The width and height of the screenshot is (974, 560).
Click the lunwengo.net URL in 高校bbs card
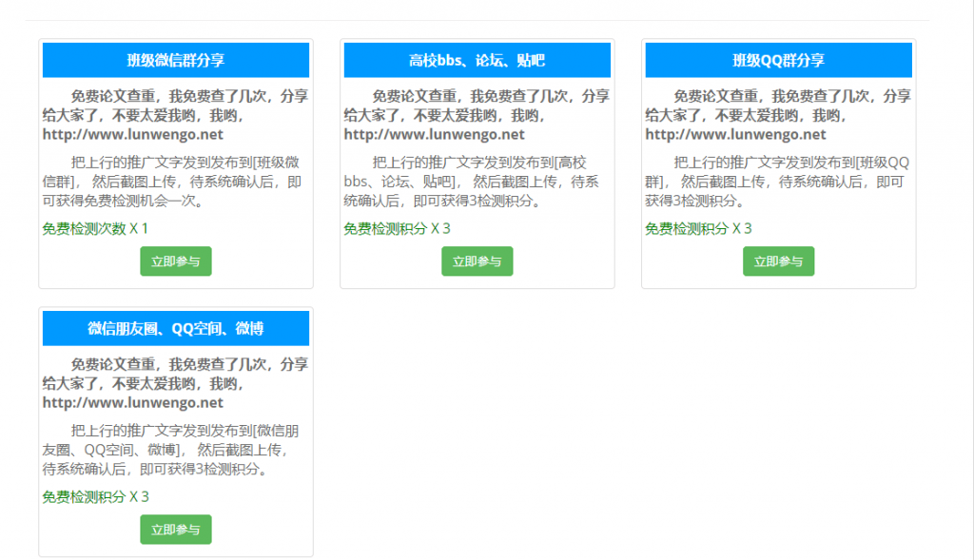pos(434,135)
